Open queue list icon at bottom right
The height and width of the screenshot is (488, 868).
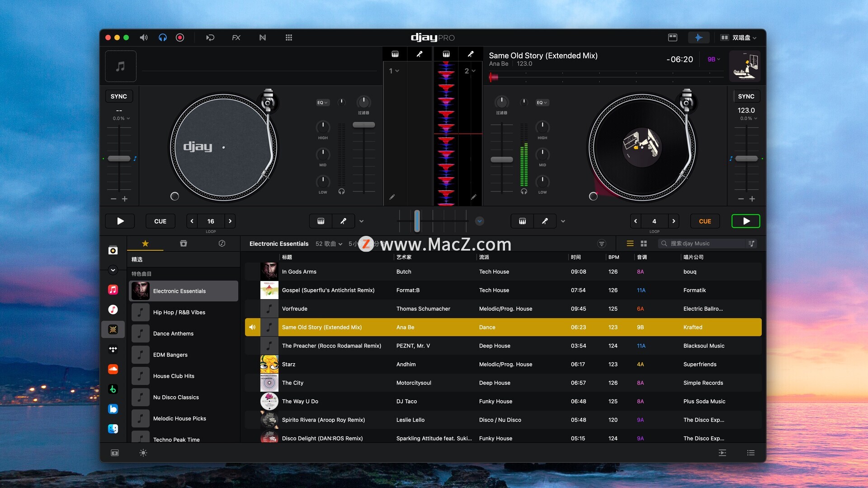[751, 453]
